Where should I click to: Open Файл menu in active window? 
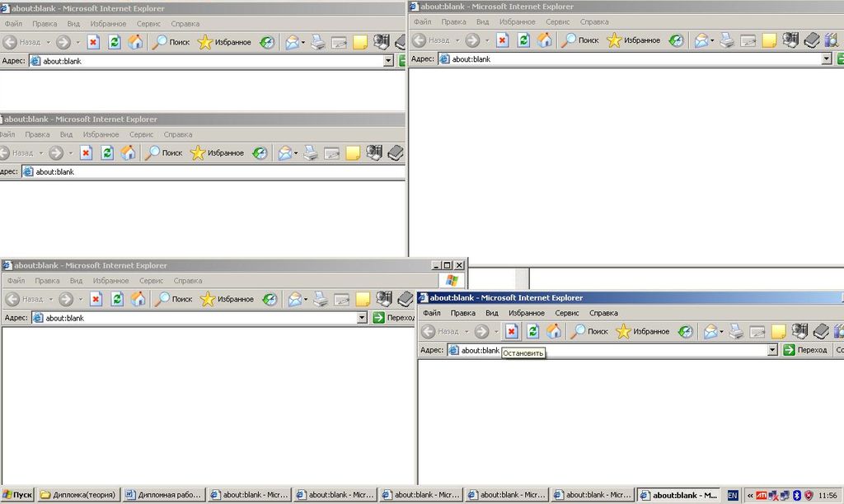(432, 312)
